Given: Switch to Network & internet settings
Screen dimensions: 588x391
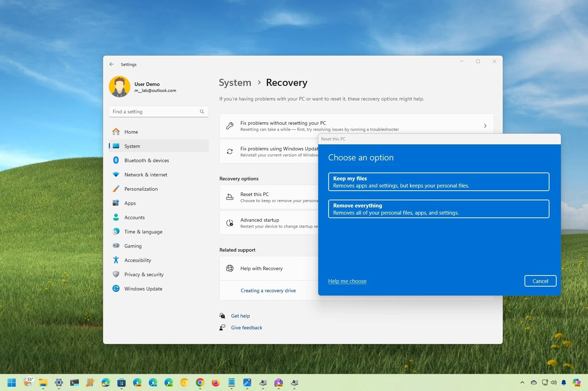Looking at the screenshot, I should point(146,175).
